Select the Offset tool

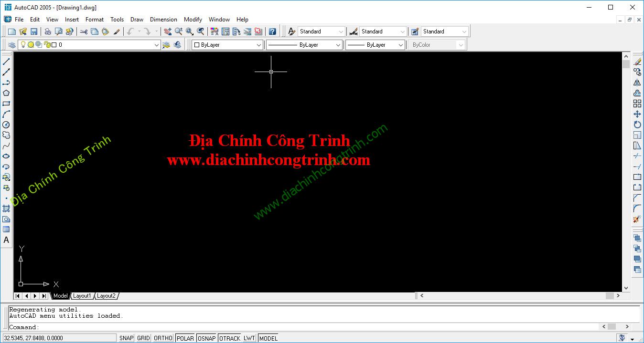637,93
